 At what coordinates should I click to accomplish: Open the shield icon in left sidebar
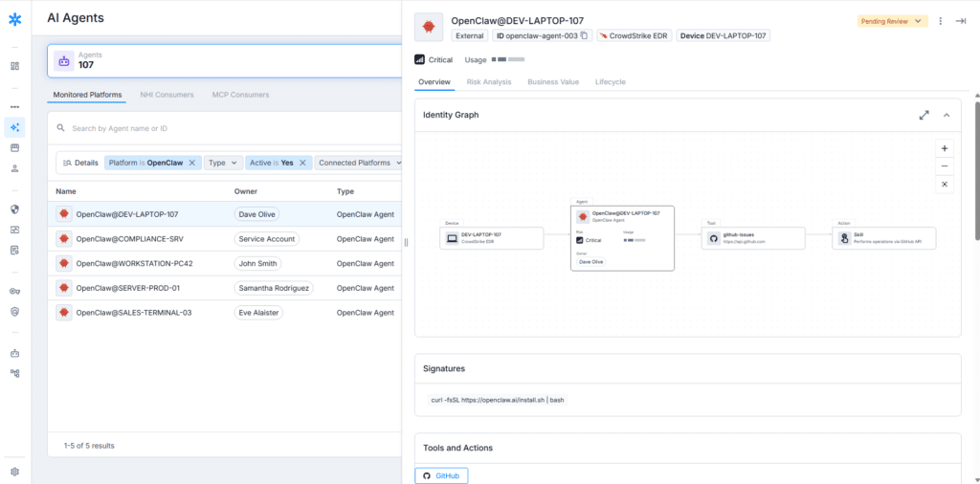[x=15, y=209]
